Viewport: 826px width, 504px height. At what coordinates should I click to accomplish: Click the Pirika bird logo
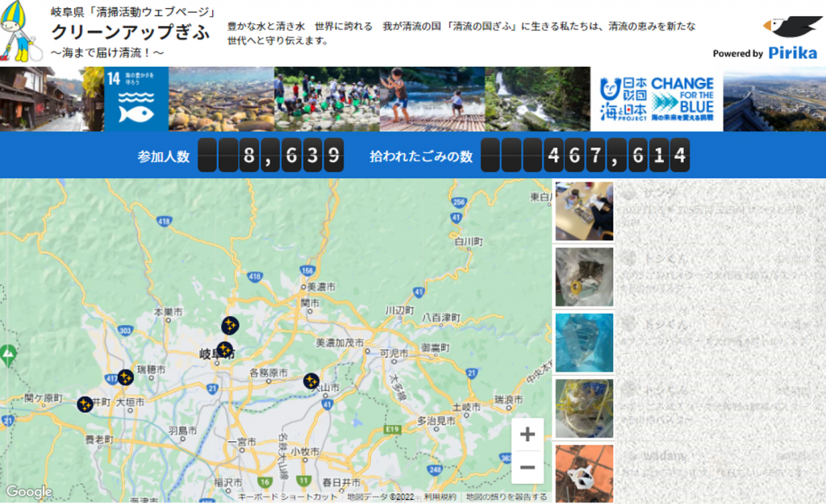[x=792, y=27]
